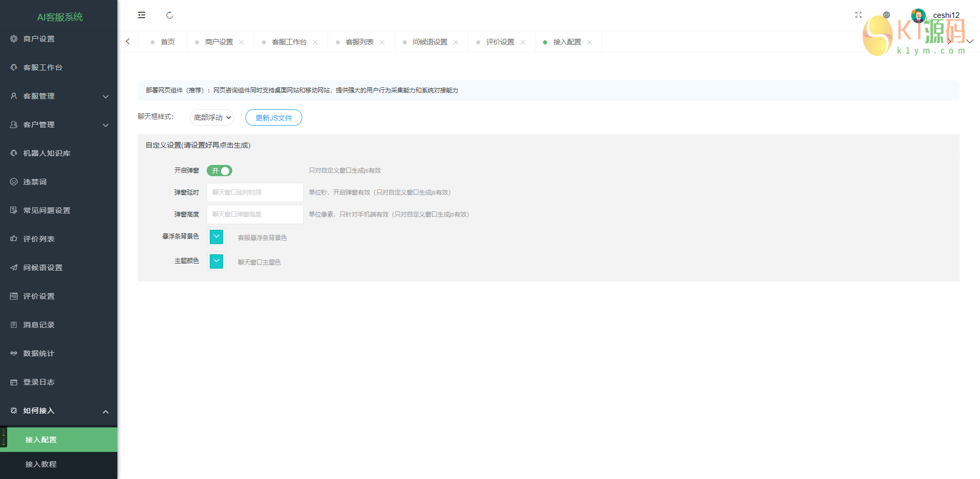Open 接入教程 in the sidebar submenu
Viewport: 980px width, 479px height.
tap(41, 464)
